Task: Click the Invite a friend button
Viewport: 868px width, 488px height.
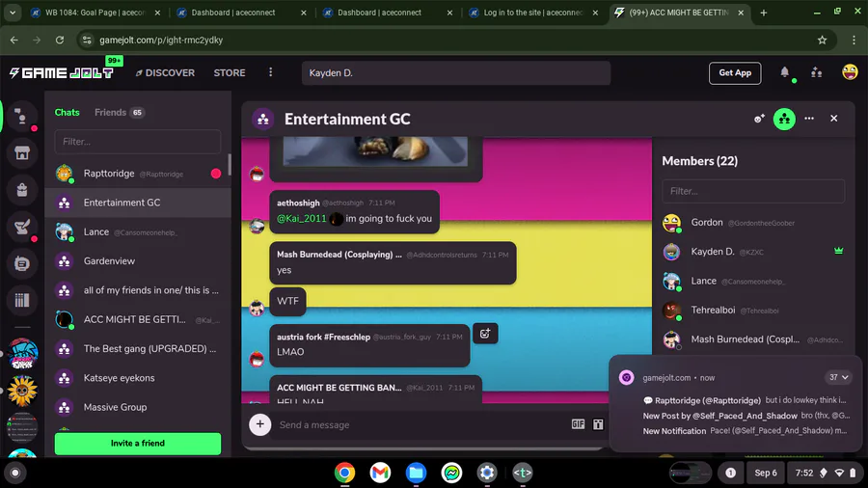Action: 138,444
